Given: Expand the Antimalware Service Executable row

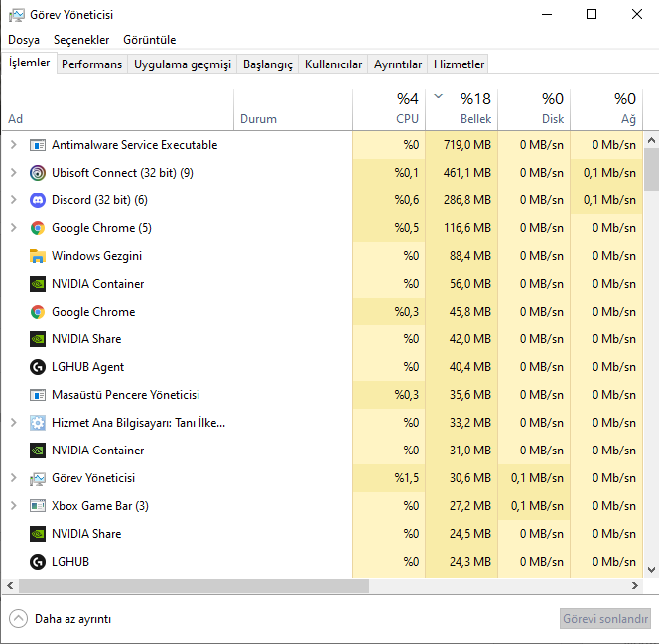Looking at the screenshot, I should (14, 145).
